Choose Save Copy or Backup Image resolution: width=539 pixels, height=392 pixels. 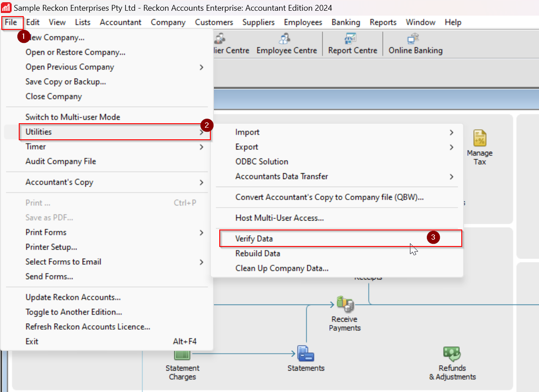pyautogui.click(x=107, y=82)
